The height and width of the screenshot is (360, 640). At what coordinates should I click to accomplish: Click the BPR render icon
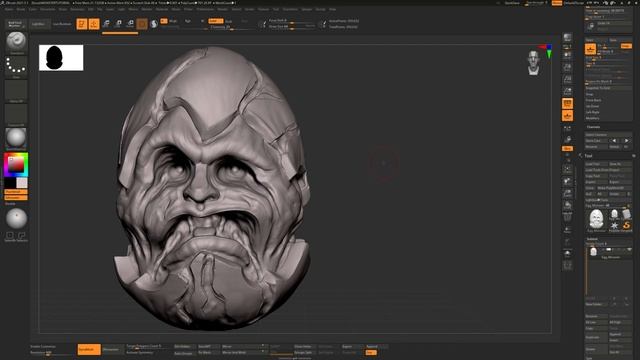[x=567, y=38]
